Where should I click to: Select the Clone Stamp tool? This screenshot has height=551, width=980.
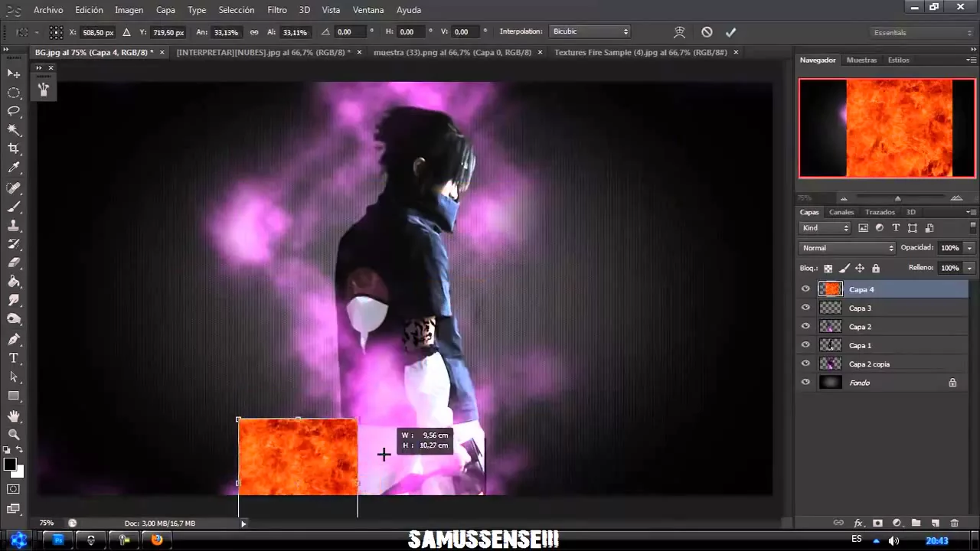coord(14,226)
